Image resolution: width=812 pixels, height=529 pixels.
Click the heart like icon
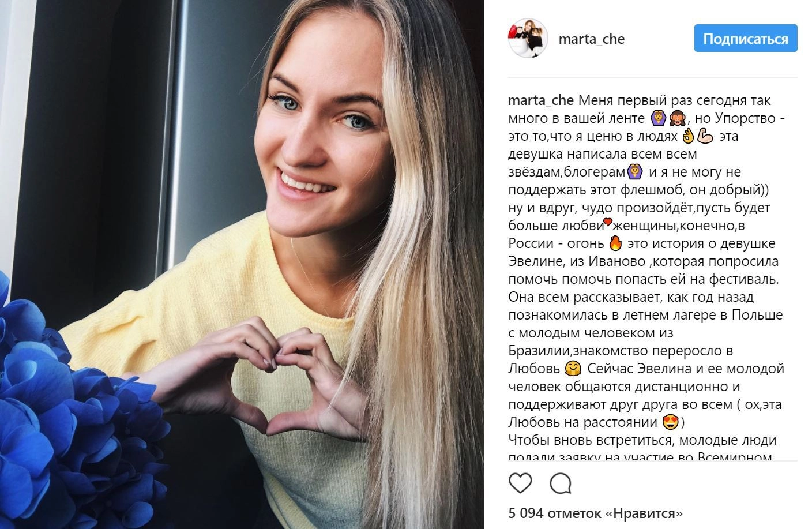click(520, 483)
